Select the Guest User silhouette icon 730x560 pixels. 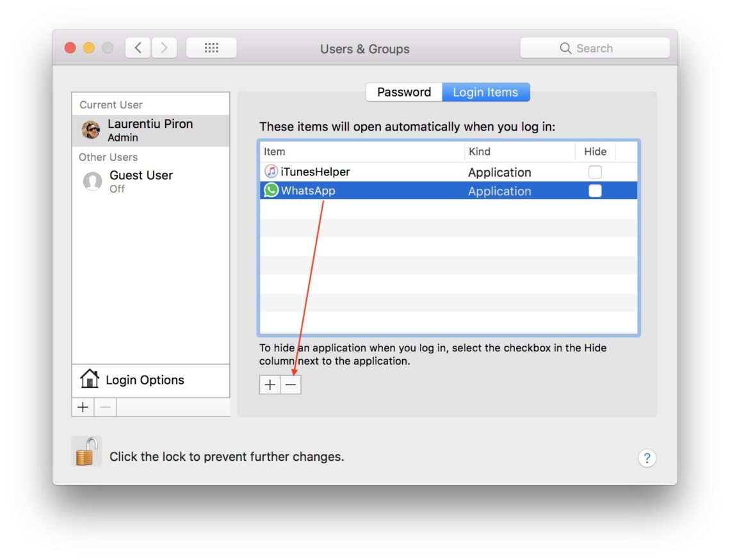pyautogui.click(x=93, y=181)
